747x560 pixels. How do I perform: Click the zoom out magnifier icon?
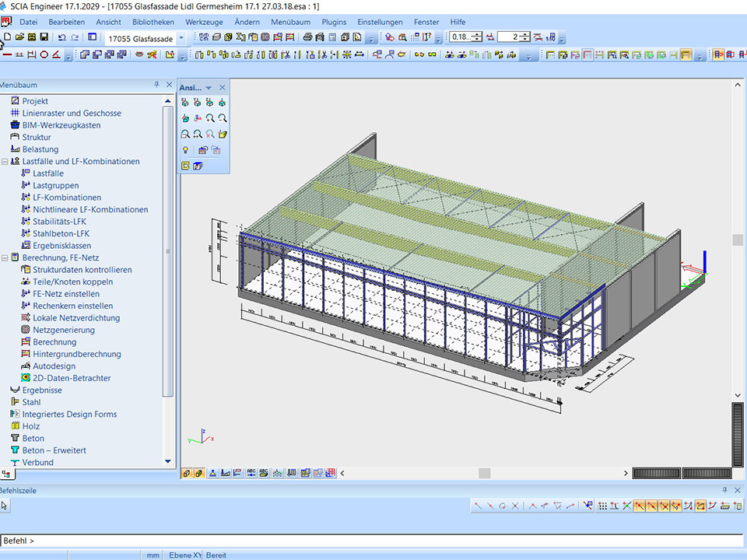223,118
